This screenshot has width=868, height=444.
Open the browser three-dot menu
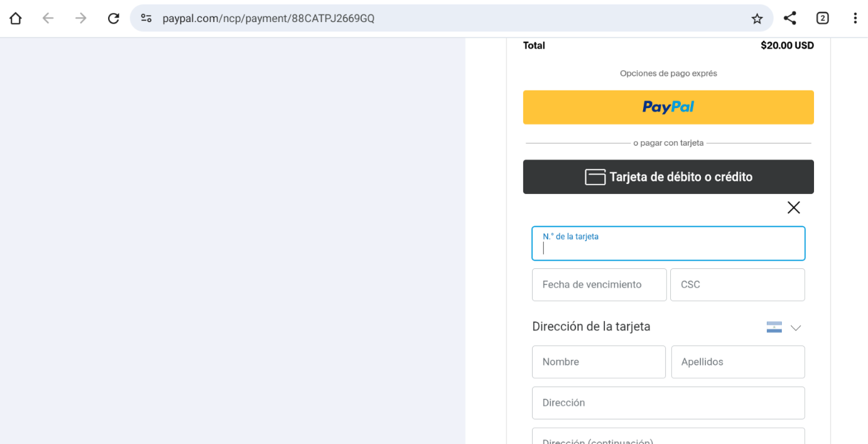coord(855,18)
